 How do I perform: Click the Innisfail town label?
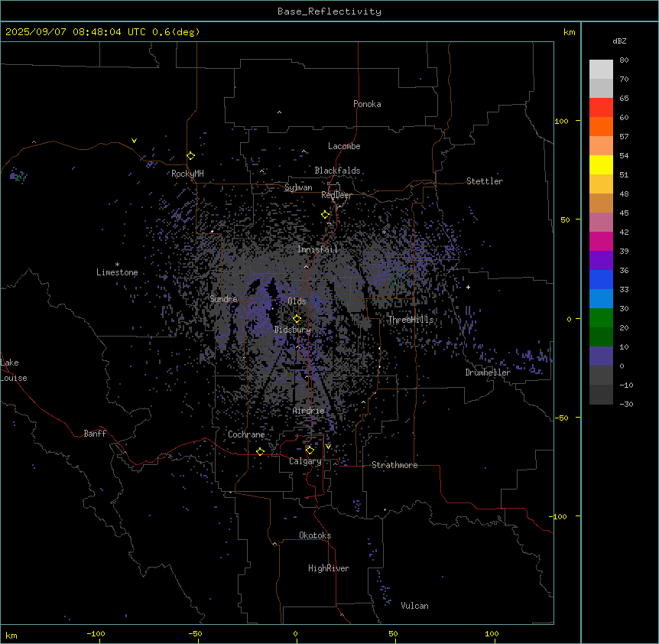coord(318,249)
